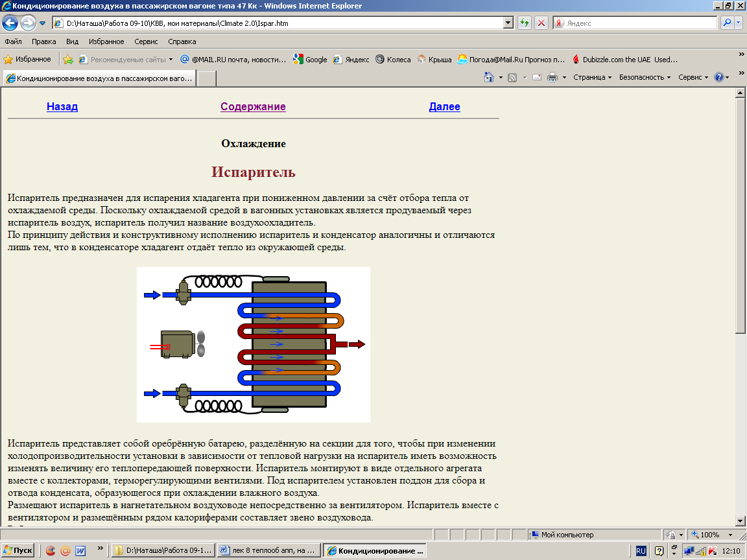Open a new blank tab
747x560 pixels.
coord(207,78)
